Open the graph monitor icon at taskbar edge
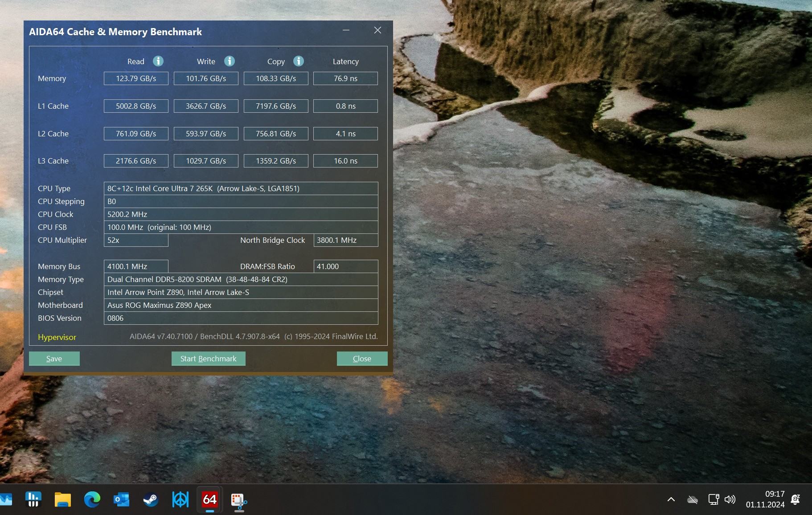 (x=6, y=499)
